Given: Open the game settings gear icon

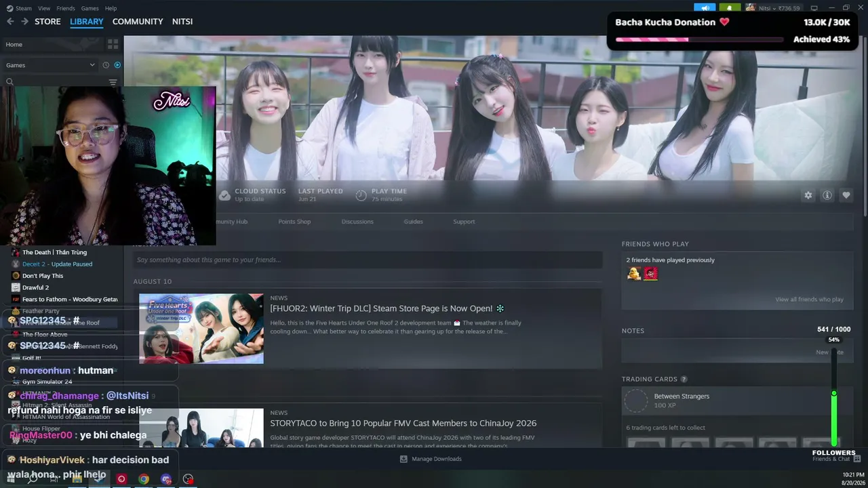Looking at the screenshot, I should coord(808,195).
